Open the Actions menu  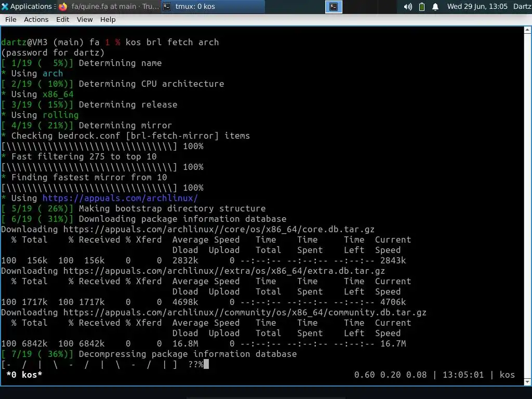(36, 19)
